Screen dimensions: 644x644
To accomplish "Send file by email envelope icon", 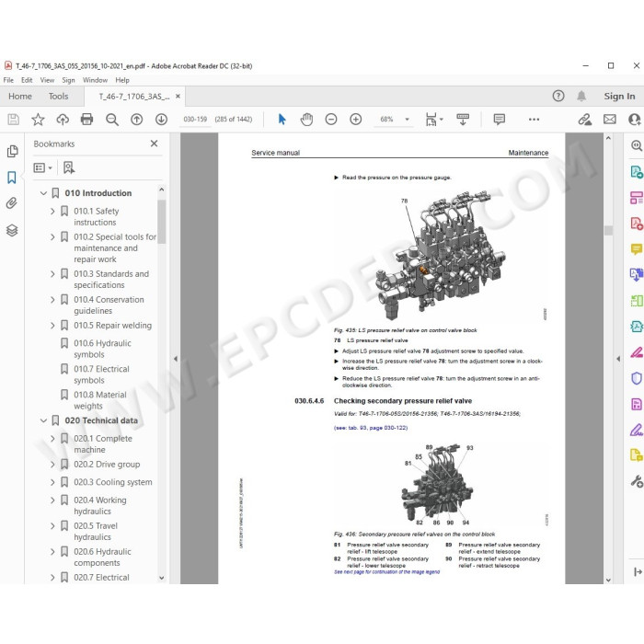I will (609, 120).
